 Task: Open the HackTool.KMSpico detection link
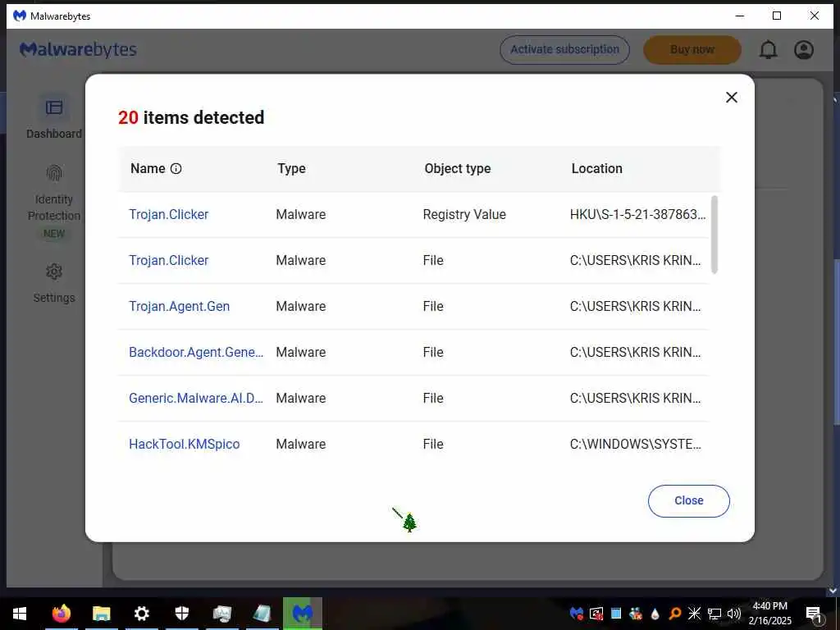(x=185, y=444)
